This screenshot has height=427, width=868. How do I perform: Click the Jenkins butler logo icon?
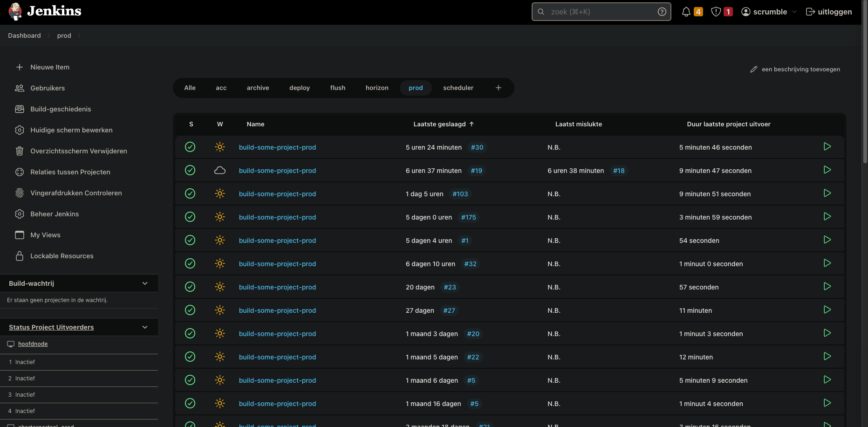pos(15,12)
